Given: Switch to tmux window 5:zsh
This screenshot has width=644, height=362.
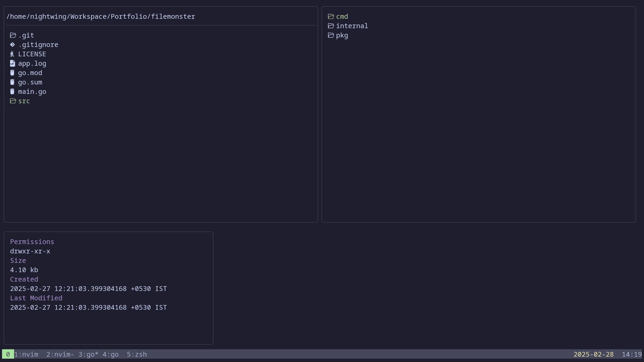Looking at the screenshot, I should click(137, 354).
